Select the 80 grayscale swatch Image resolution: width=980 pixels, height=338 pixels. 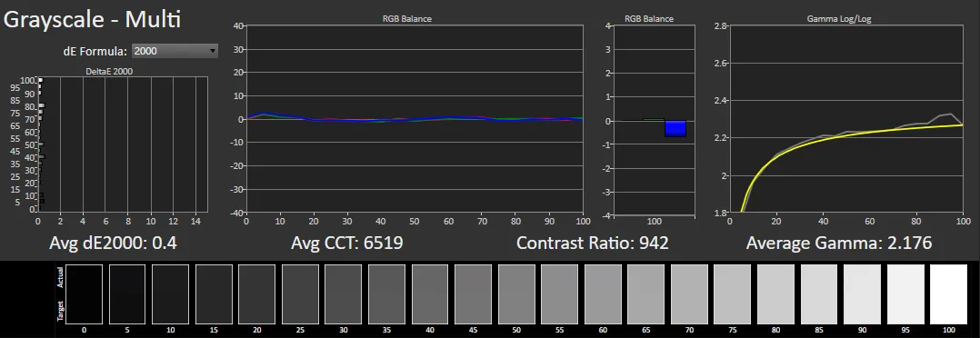[775, 293]
